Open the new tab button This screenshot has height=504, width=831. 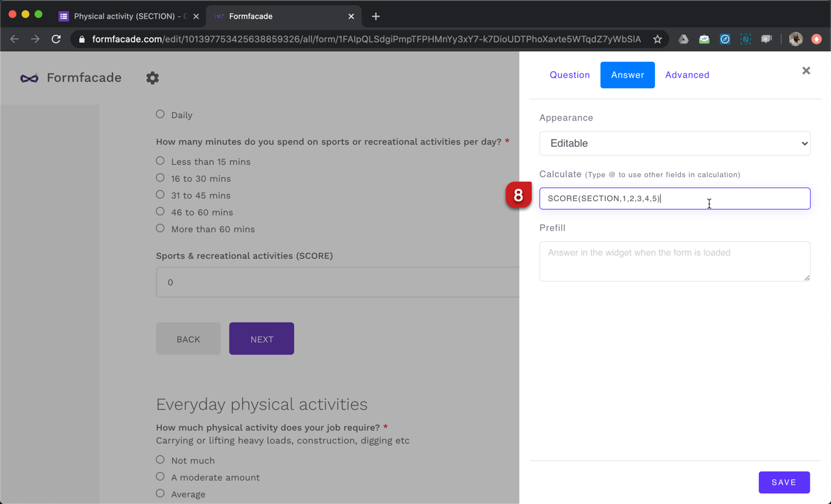[375, 16]
